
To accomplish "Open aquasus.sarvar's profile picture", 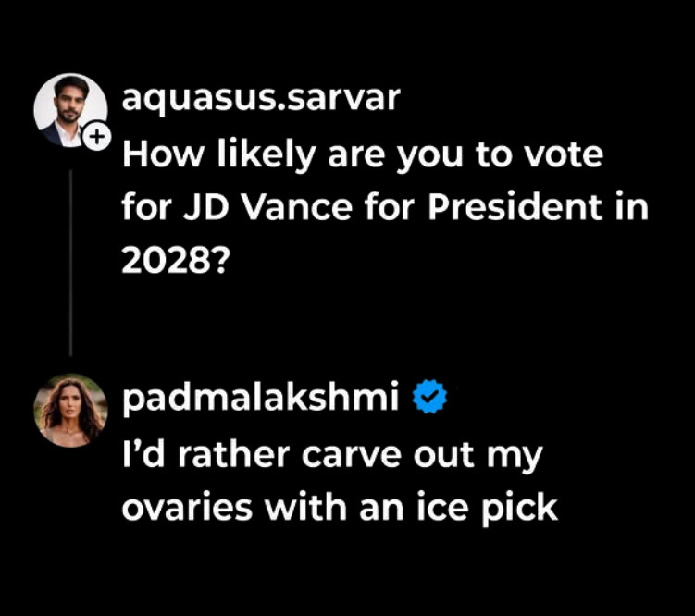I will pos(69,109).
